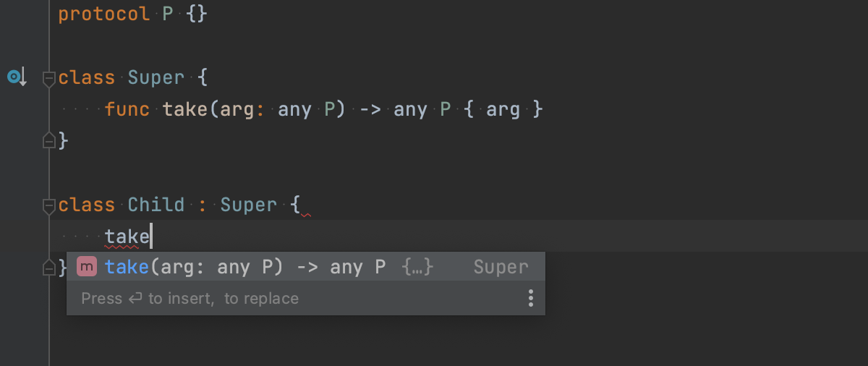The height and width of the screenshot is (366, 868).
Task: Click the closing fold marker of class Super
Action: (49, 140)
